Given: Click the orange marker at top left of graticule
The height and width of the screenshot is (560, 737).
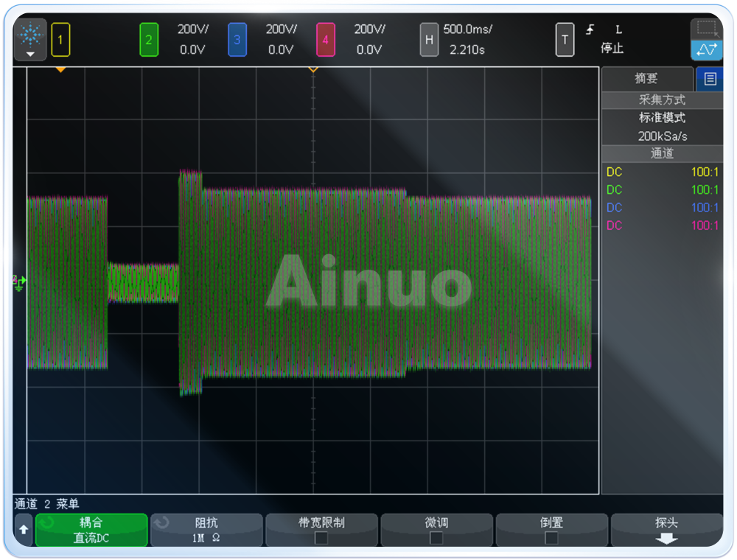Looking at the screenshot, I should pyautogui.click(x=60, y=69).
